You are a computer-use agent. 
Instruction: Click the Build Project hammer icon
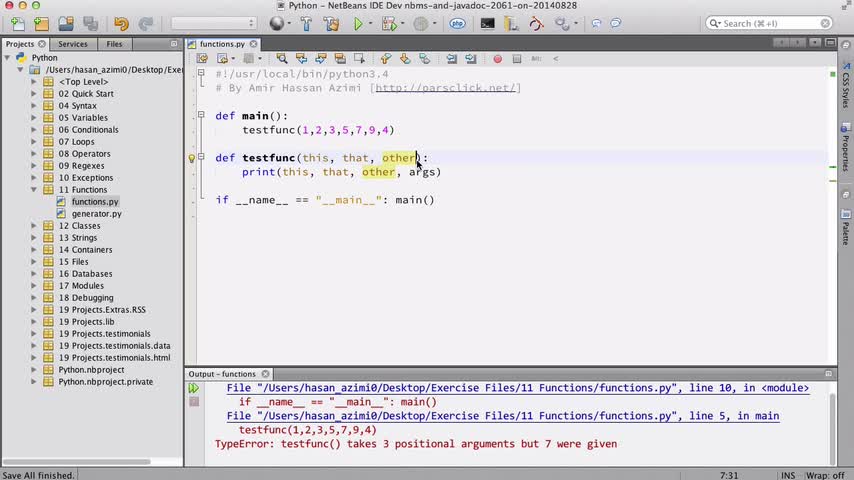tap(306, 23)
